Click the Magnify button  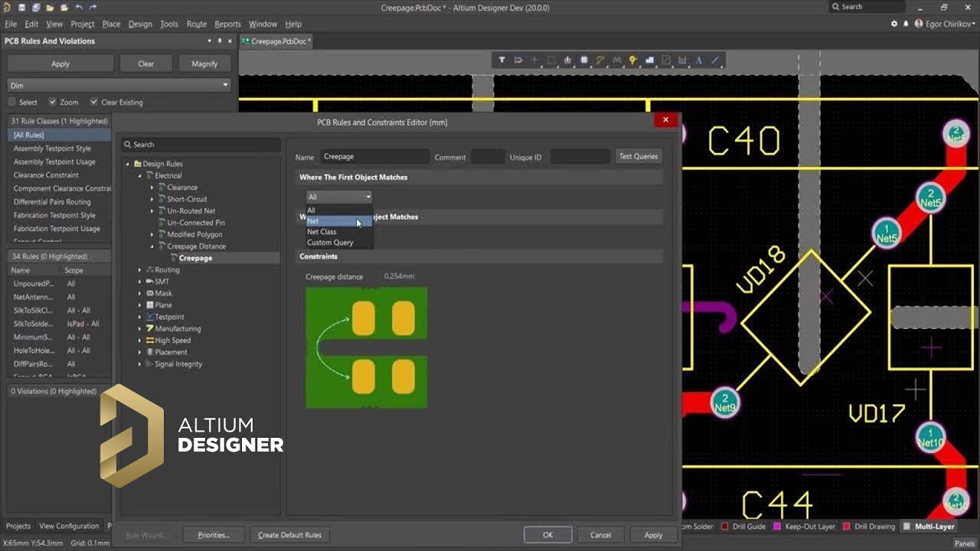(204, 64)
